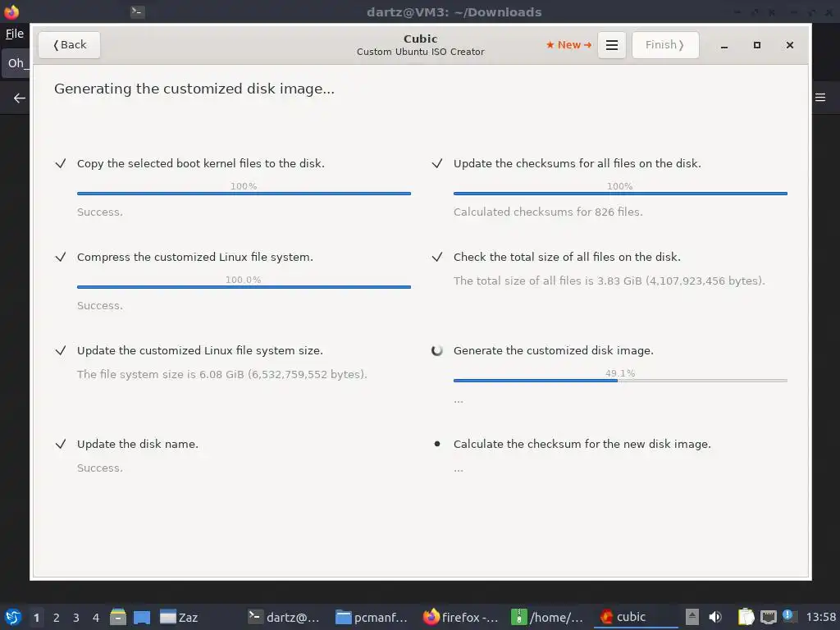Switch to the dartz@ terminal taskbar item

(x=284, y=617)
